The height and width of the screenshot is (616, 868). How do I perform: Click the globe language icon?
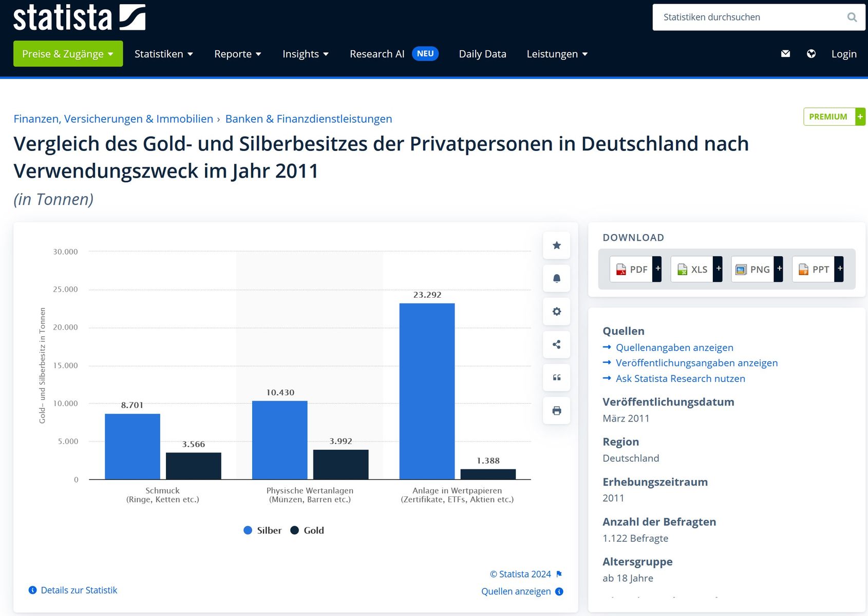click(811, 54)
